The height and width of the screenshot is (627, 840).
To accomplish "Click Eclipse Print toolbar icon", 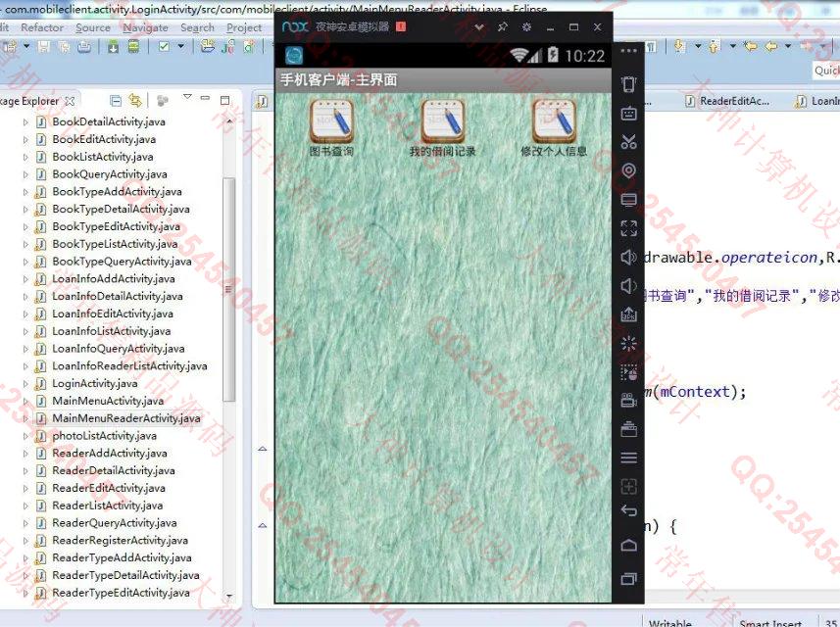I will (x=84, y=47).
